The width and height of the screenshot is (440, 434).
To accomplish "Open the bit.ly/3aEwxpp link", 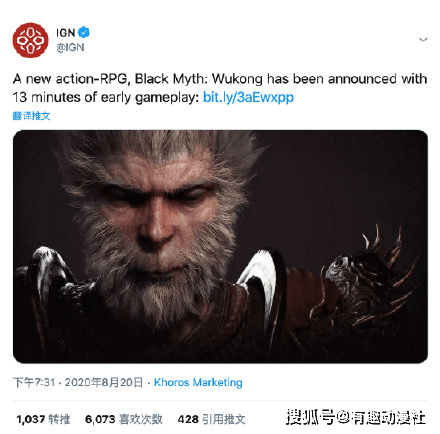I will tap(248, 97).
